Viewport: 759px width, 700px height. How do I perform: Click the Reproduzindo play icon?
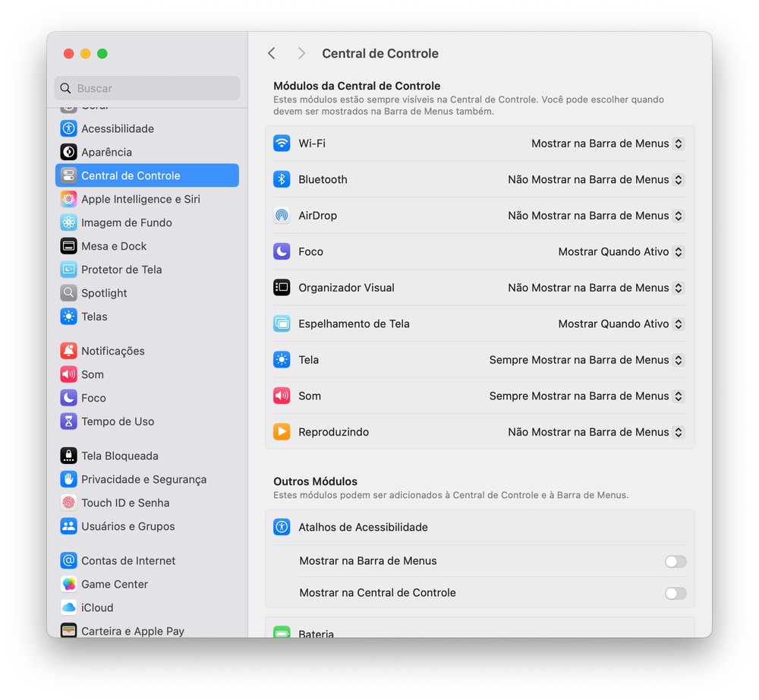pyautogui.click(x=282, y=432)
